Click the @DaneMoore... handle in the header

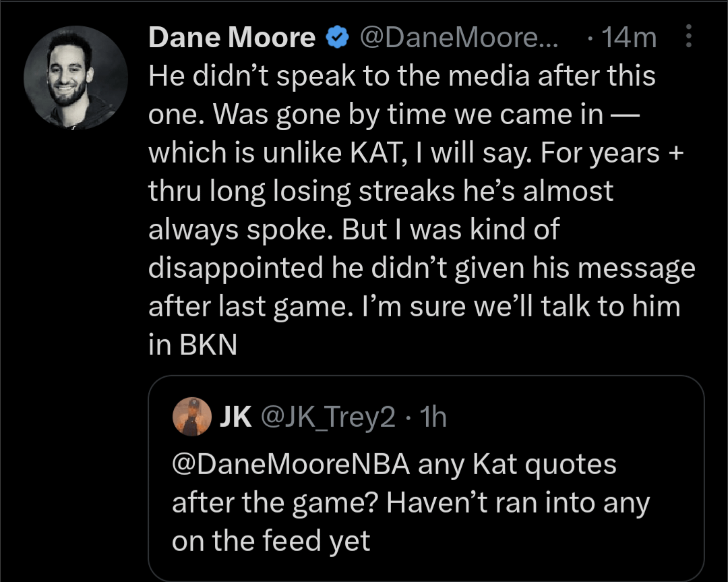[456, 38]
